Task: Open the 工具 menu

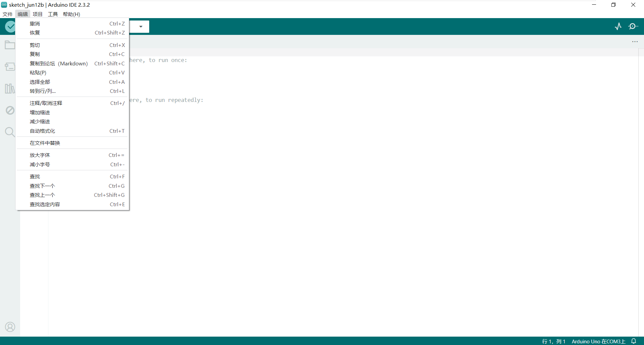Action: pyautogui.click(x=53, y=14)
